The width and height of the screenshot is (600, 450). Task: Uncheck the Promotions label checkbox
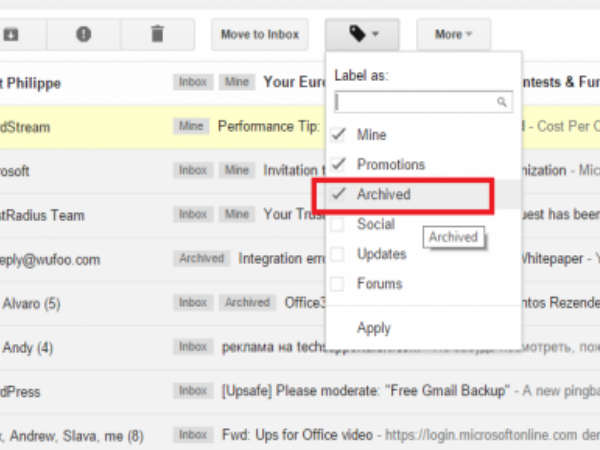[x=340, y=164]
